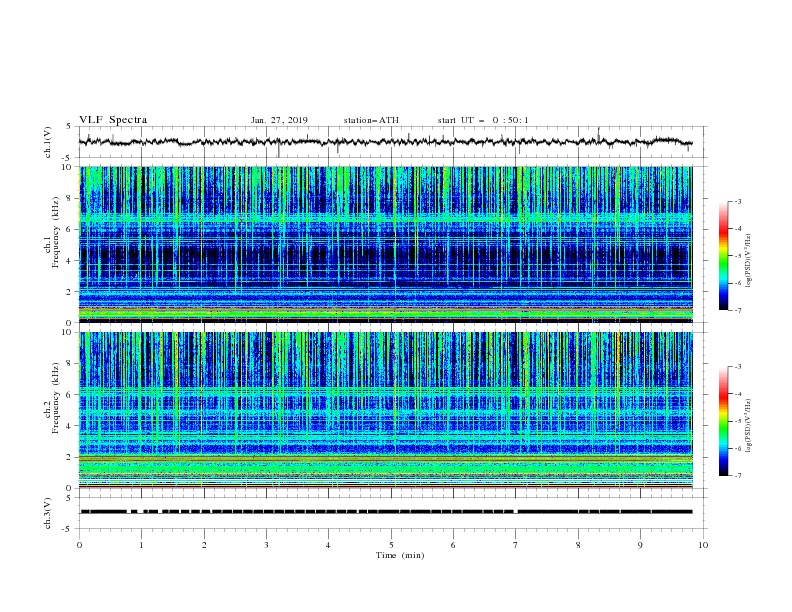The height and width of the screenshot is (612, 792).
Task: Click the "VLF Spectra" title text
Action: click(113, 120)
